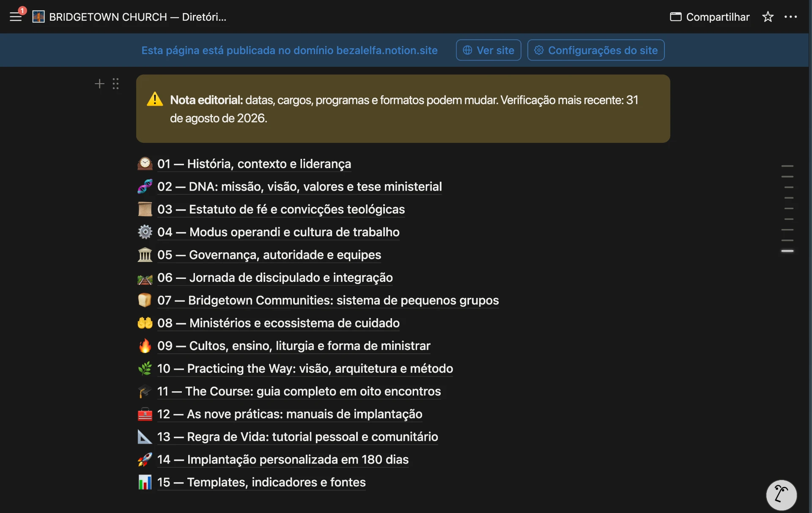Click the clock icon beside 01 História
The width and height of the screenshot is (812, 513).
pyautogui.click(x=145, y=164)
